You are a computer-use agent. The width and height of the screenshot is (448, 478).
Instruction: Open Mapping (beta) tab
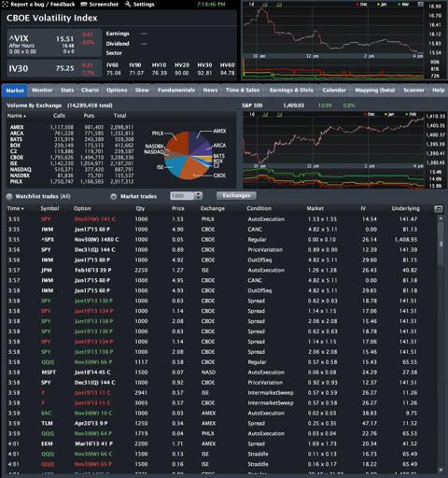tap(375, 90)
